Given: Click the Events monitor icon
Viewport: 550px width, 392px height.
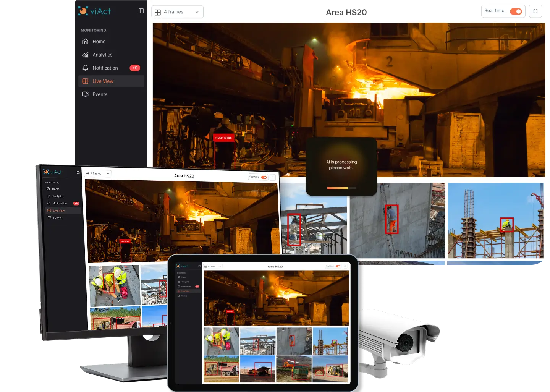Looking at the screenshot, I should pyautogui.click(x=86, y=94).
